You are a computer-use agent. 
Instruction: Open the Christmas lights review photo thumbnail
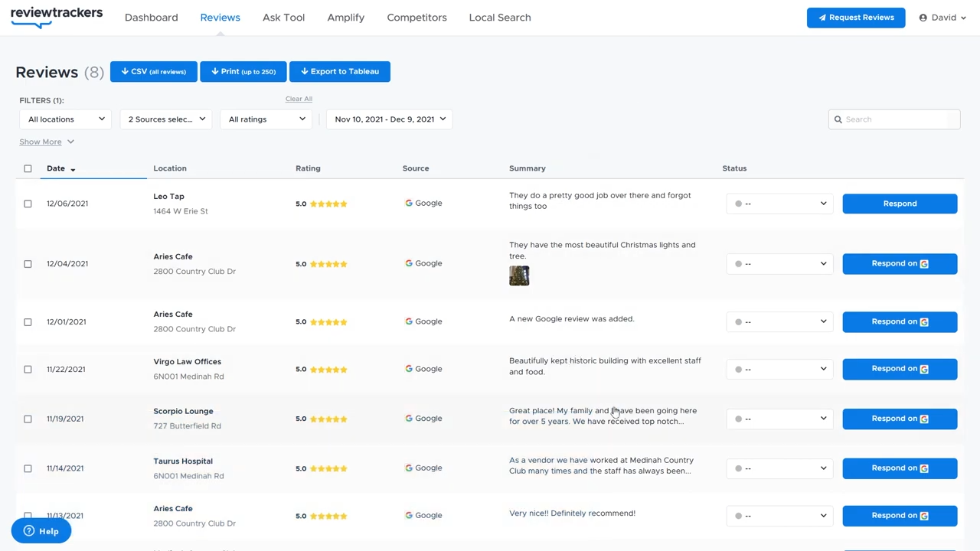click(x=519, y=275)
